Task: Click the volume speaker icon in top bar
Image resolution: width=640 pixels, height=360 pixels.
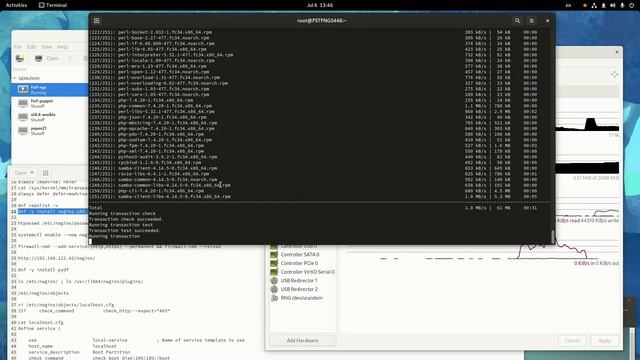Action: pos(613,5)
